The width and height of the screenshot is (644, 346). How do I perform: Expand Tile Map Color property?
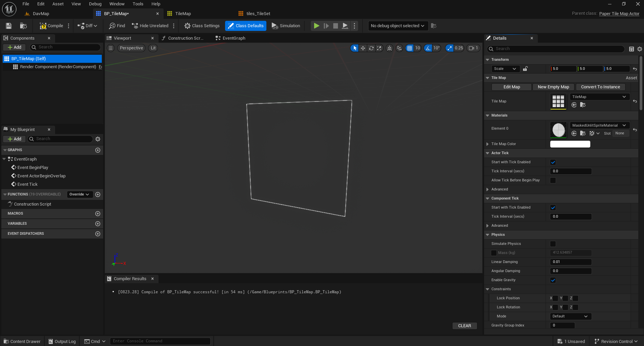(x=487, y=144)
